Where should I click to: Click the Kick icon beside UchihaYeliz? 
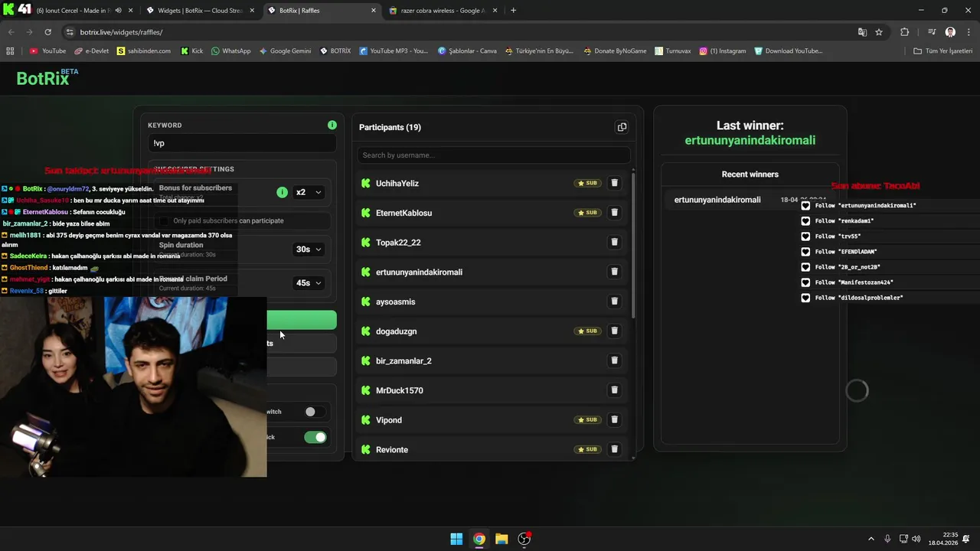366,183
